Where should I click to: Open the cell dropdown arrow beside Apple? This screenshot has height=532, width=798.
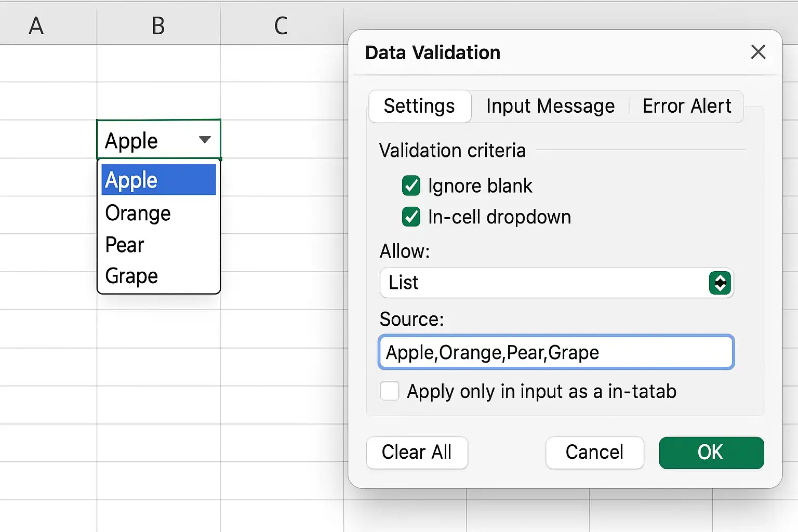[205, 139]
